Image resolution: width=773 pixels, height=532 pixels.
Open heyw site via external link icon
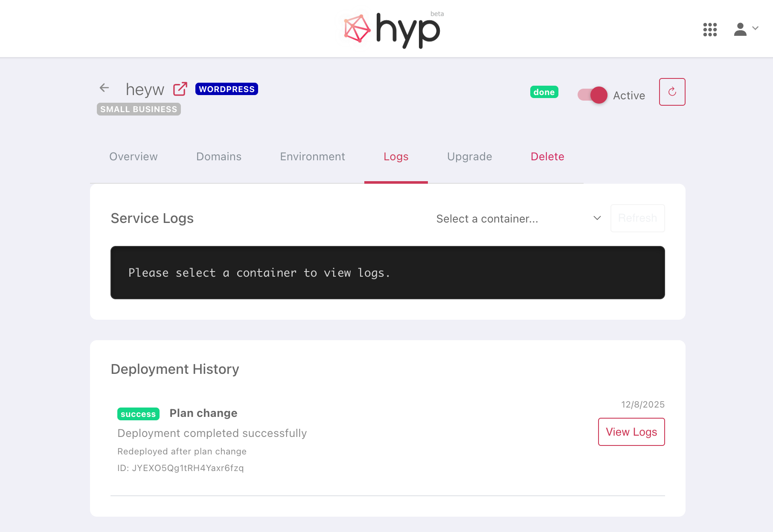click(180, 89)
